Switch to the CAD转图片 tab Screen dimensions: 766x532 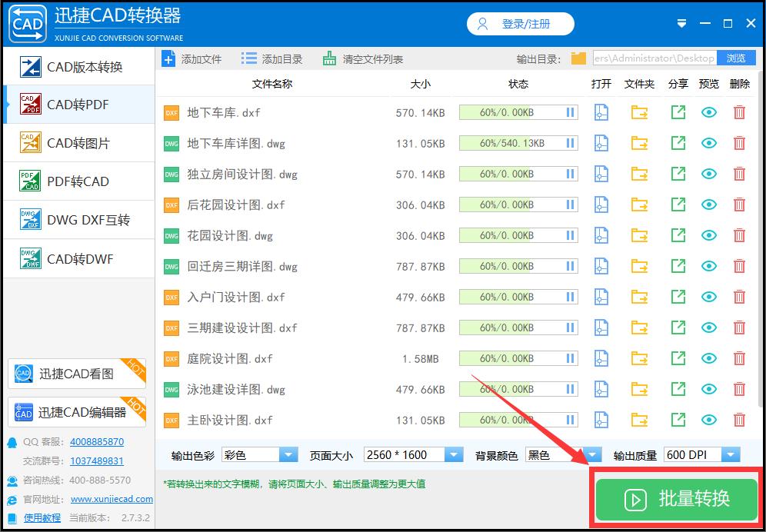pyautogui.click(x=76, y=144)
